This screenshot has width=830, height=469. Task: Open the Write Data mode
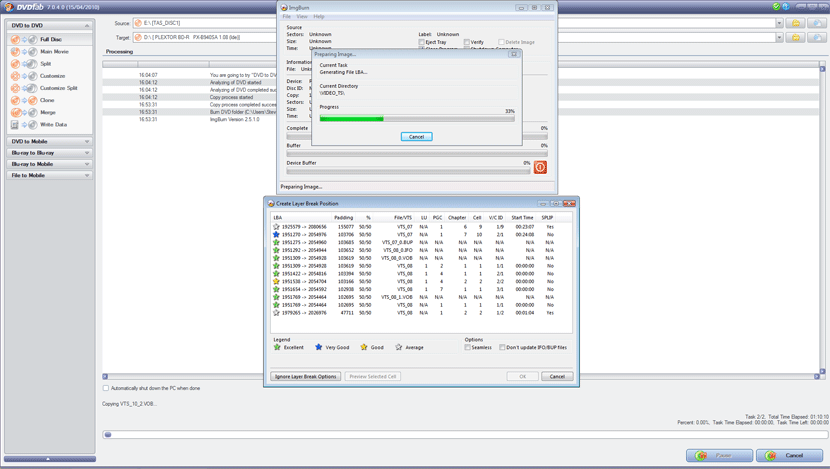(x=53, y=125)
